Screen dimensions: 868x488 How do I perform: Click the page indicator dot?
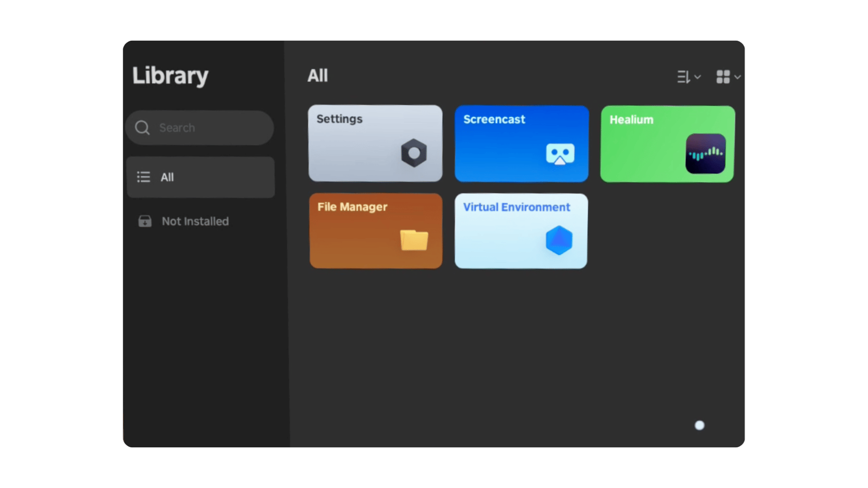(x=700, y=424)
